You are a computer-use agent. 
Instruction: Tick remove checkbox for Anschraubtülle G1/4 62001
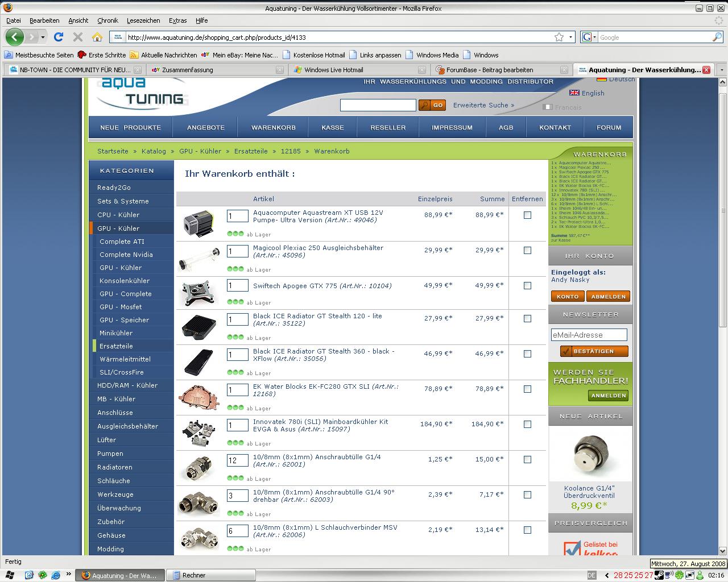[x=527, y=459]
